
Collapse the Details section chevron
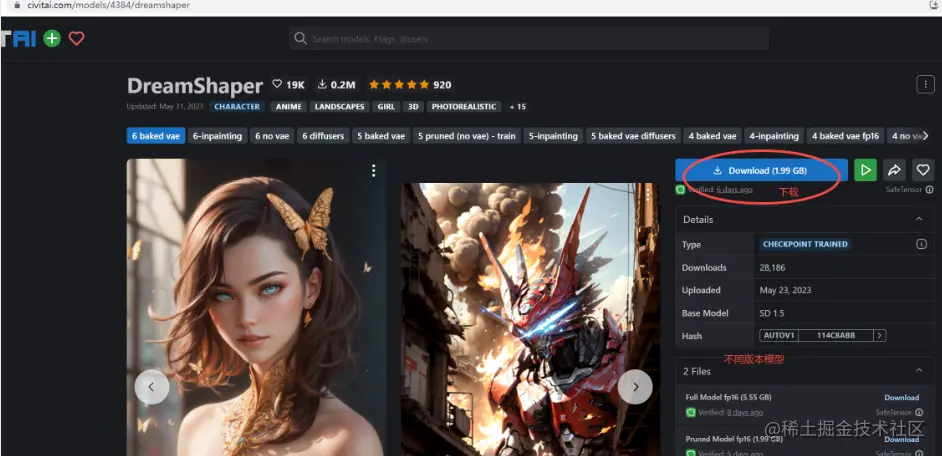point(919,219)
